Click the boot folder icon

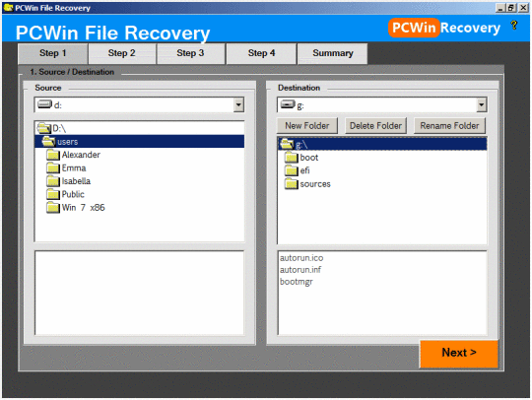(x=291, y=158)
